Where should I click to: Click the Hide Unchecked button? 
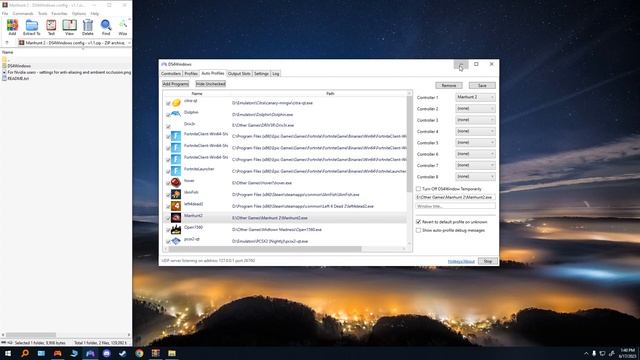pos(211,84)
